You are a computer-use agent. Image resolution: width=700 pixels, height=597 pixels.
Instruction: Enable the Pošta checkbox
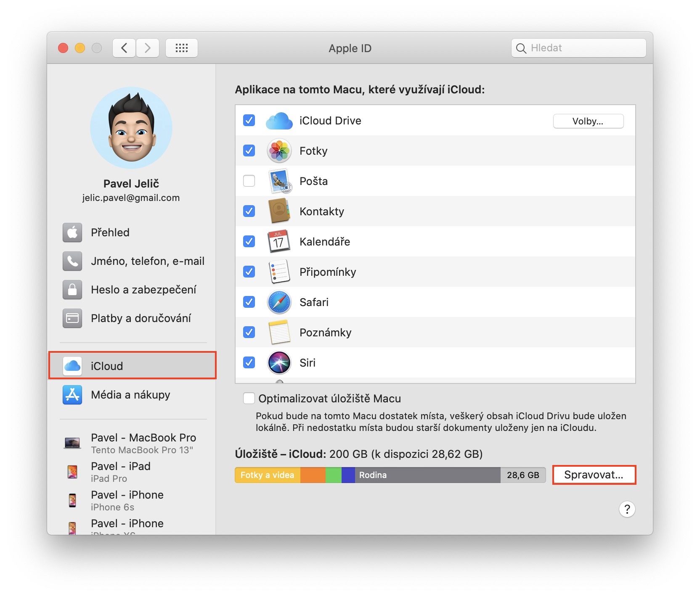pyautogui.click(x=249, y=181)
